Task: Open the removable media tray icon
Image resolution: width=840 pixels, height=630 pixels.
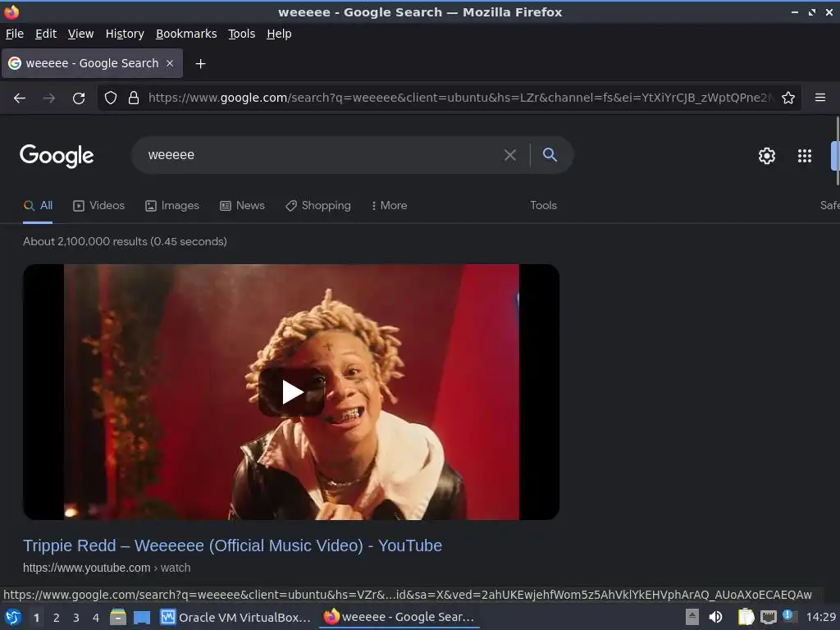Action: pyautogui.click(x=692, y=618)
